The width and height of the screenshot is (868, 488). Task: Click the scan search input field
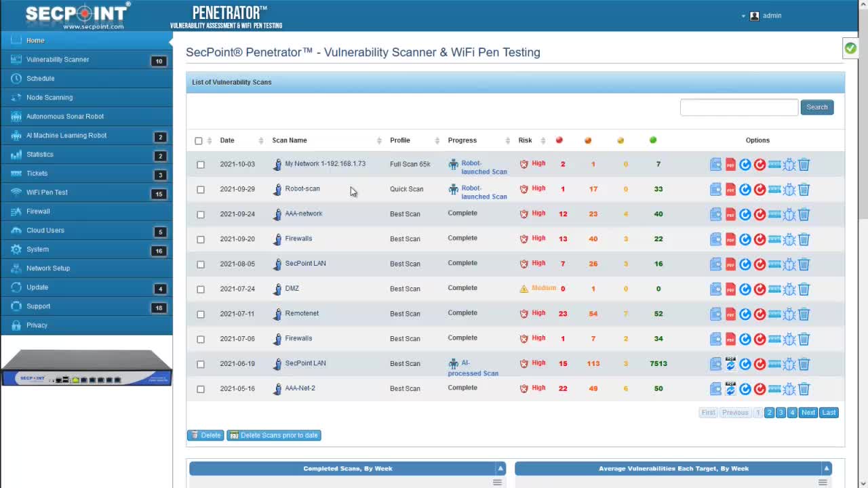click(x=739, y=107)
